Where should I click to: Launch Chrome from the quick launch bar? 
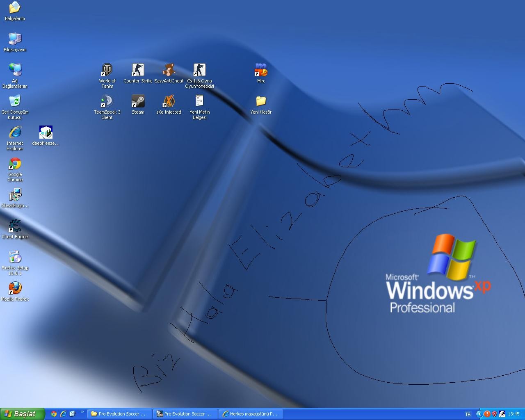tap(54, 414)
